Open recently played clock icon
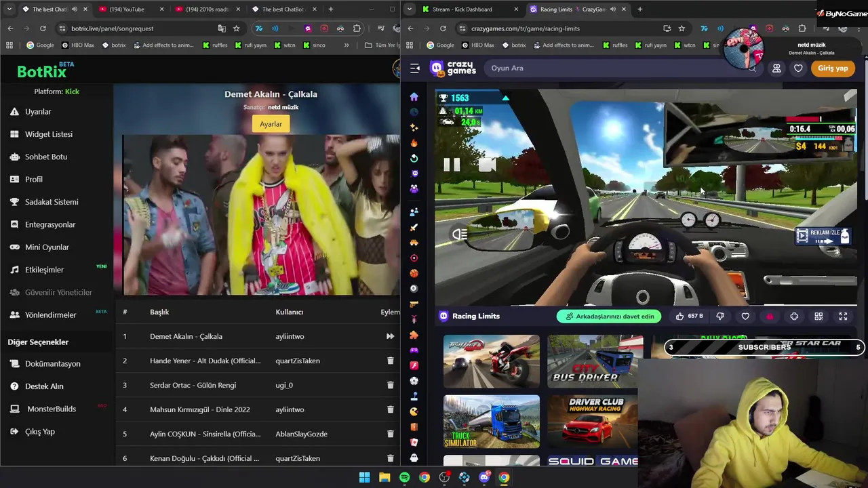 (x=414, y=112)
